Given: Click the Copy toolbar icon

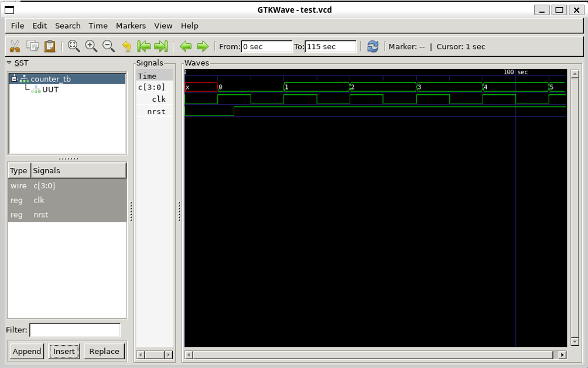Looking at the screenshot, I should 33,46.
